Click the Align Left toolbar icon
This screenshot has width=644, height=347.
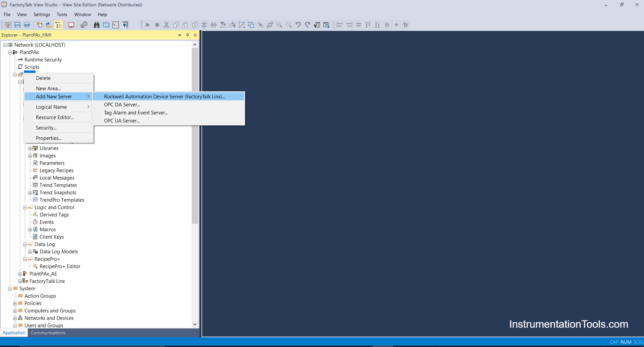(340, 25)
